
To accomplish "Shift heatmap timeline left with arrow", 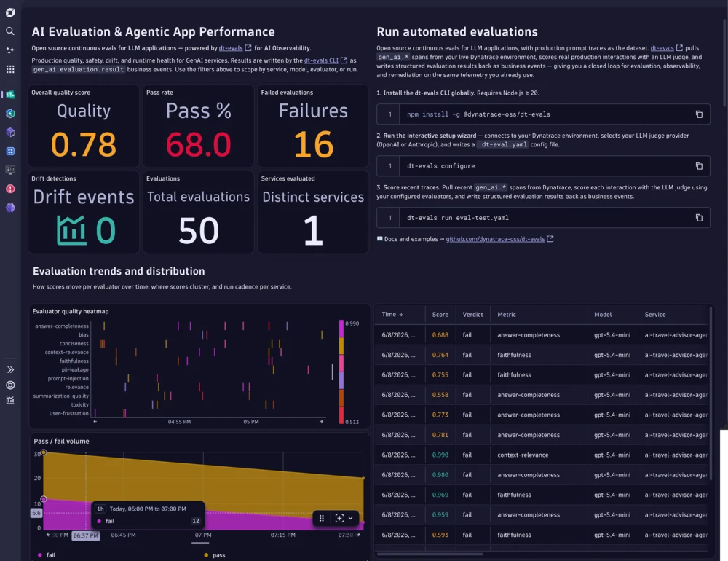I will pyautogui.click(x=95, y=422).
